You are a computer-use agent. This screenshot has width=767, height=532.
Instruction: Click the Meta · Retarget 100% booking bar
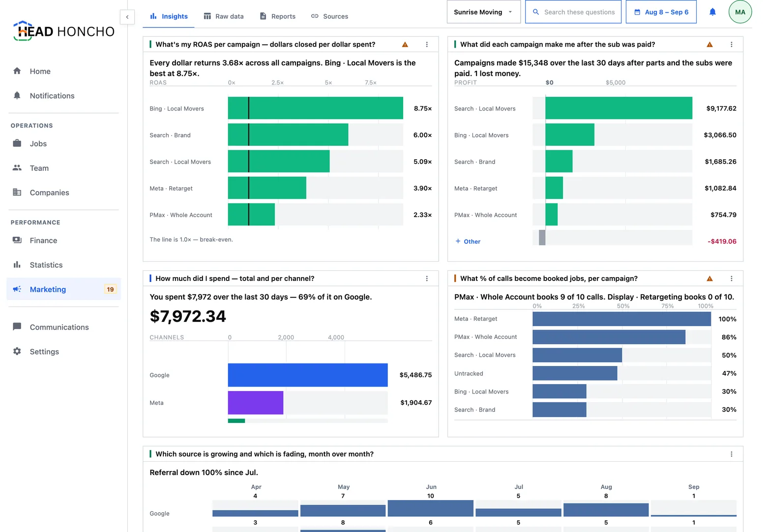point(622,319)
